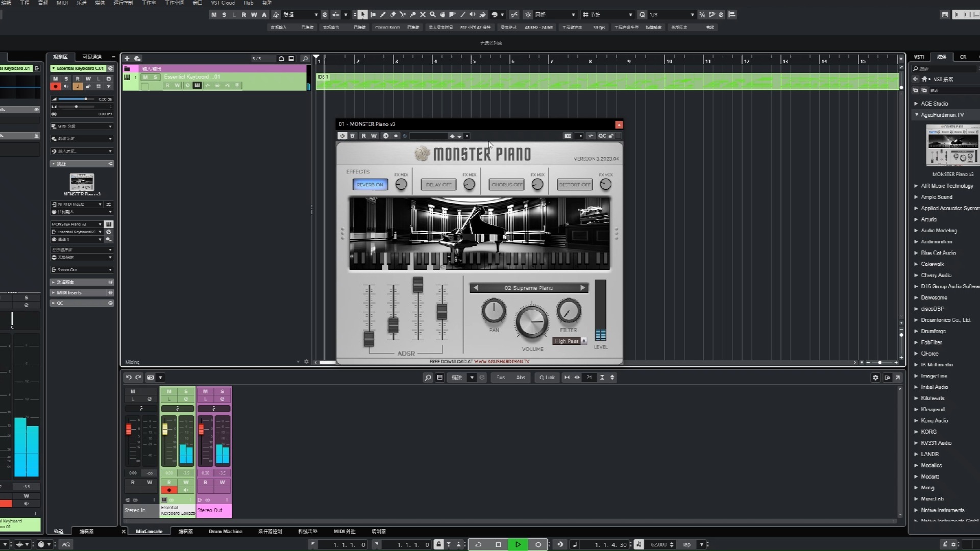The width and height of the screenshot is (980, 551).
Task: Open mixer settings gear icon
Action: (875, 378)
